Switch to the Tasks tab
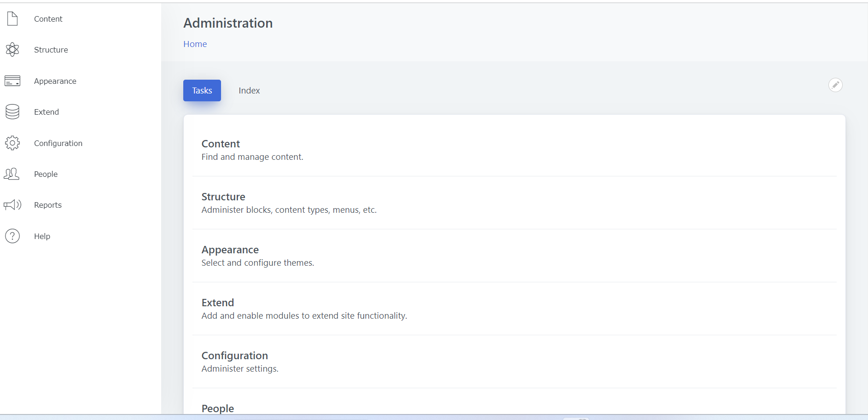868x420 pixels. (x=202, y=90)
